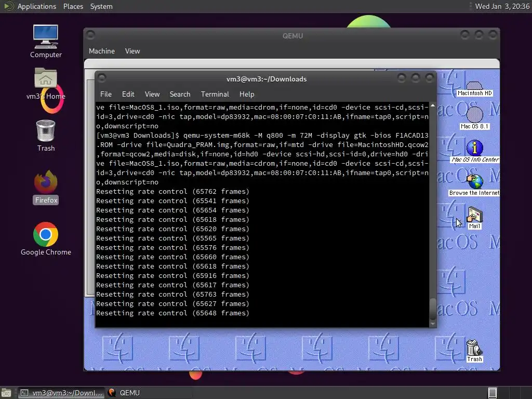The width and height of the screenshot is (532, 399).
Task: Open the terminal View menu
Action: [152, 95]
